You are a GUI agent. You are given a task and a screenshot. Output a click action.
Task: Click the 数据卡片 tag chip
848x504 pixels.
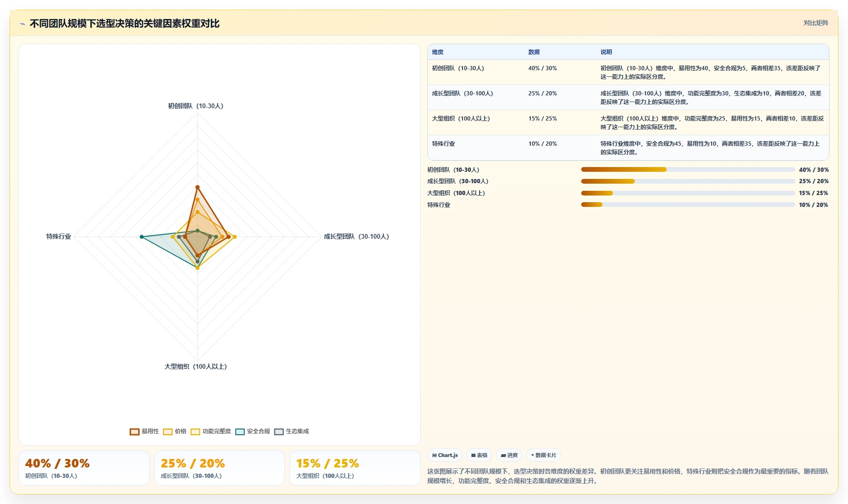click(544, 455)
